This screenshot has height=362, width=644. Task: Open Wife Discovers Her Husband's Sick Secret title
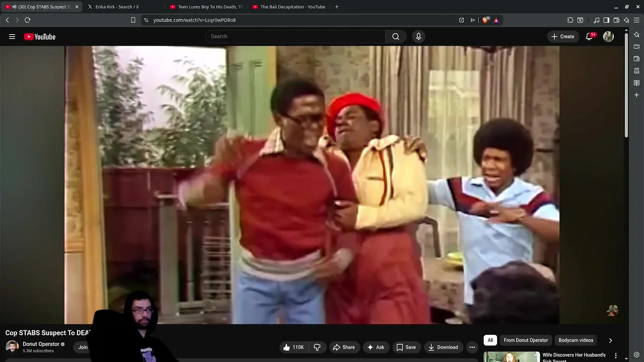(574, 357)
